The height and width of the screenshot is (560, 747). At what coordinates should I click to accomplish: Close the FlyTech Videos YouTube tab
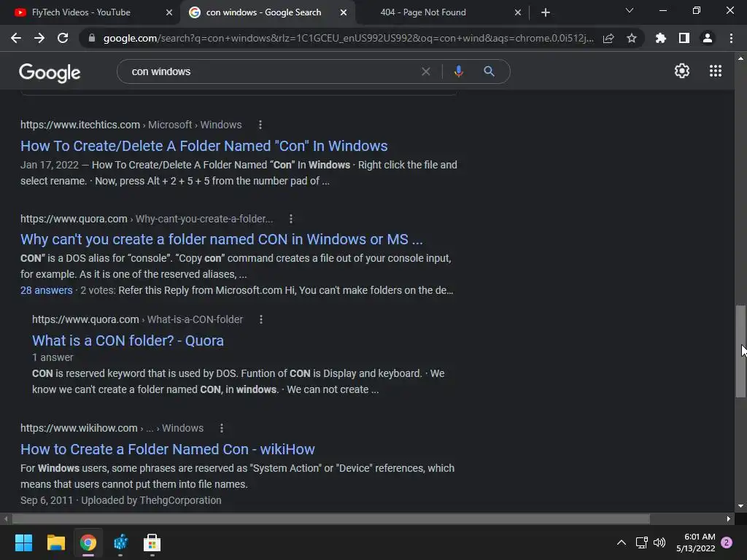pyautogui.click(x=169, y=12)
